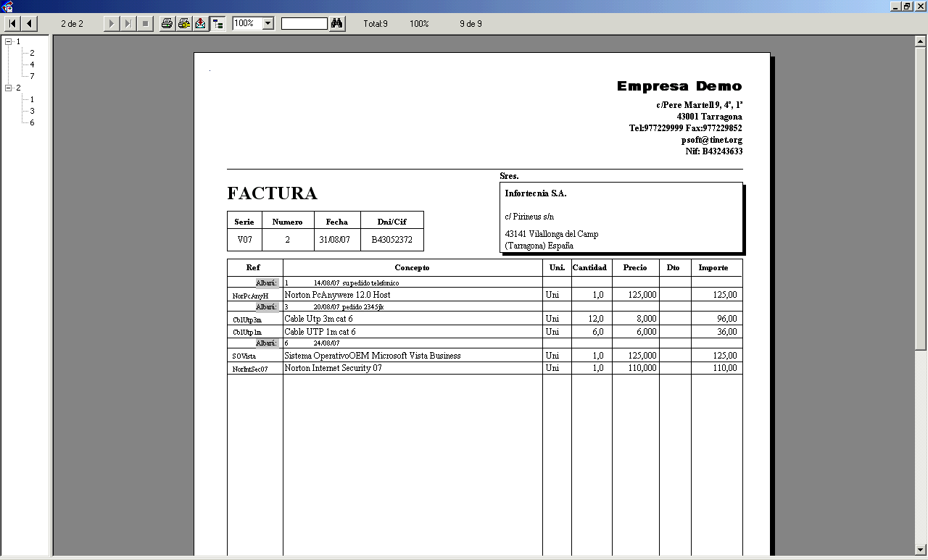Click the search text input field
The height and width of the screenshot is (560, 928).
click(304, 24)
